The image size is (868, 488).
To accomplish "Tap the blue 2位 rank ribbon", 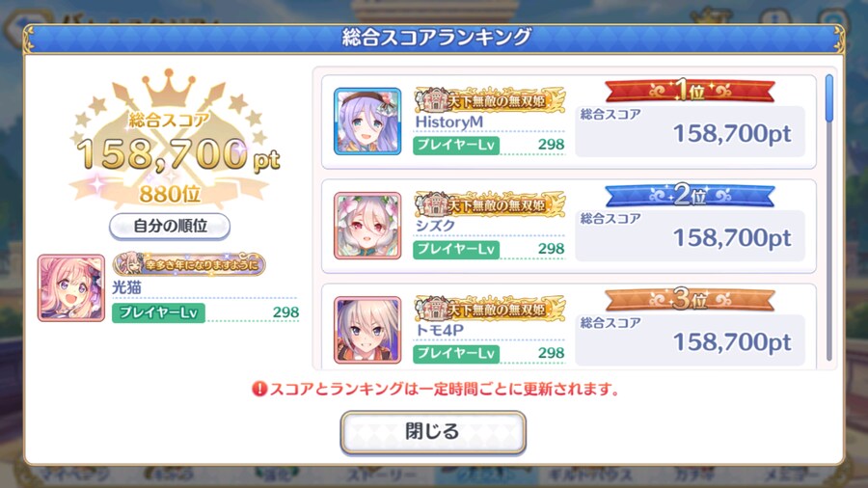I will tap(690, 196).
